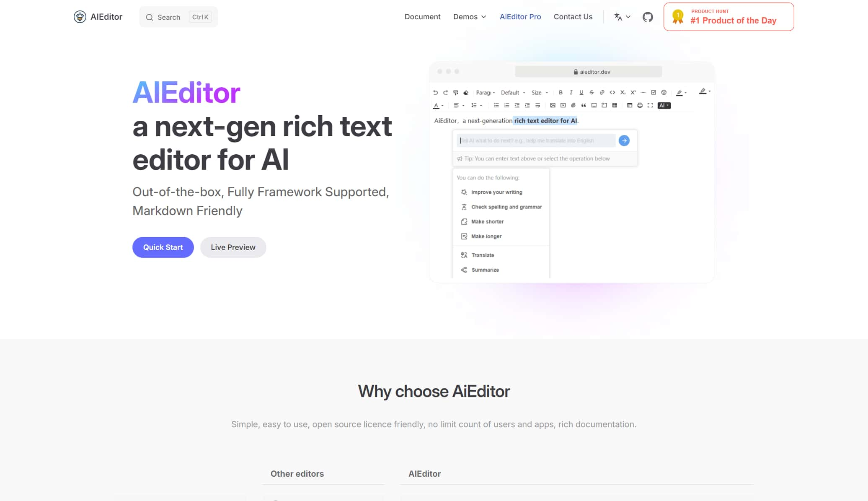The height and width of the screenshot is (501, 868).
Task: Click the AiEditor Pro link
Action: [520, 17]
